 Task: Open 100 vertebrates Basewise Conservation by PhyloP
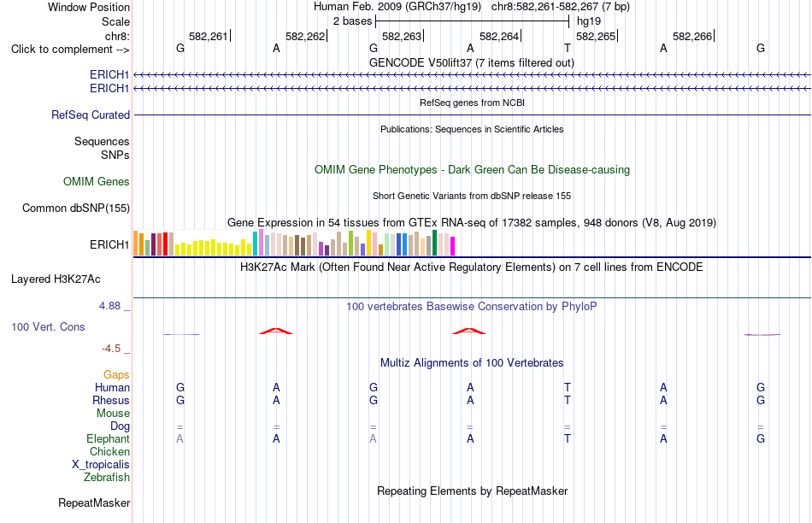[x=471, y=307]
